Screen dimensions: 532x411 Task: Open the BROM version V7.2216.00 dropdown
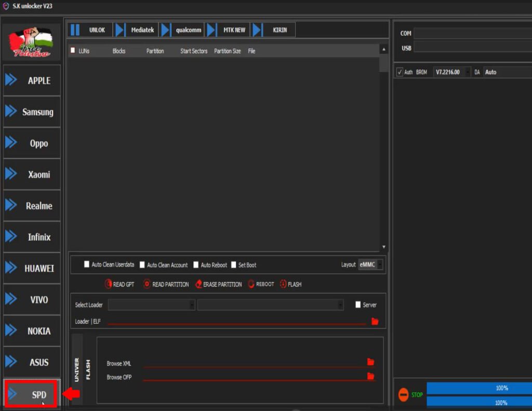[452, 72]
